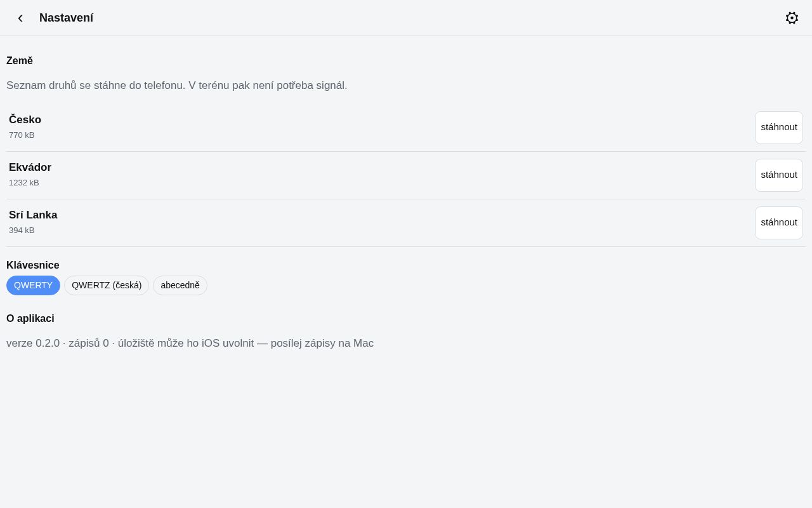
Task: Click the 394 kB size label
Action: point(22,231)
